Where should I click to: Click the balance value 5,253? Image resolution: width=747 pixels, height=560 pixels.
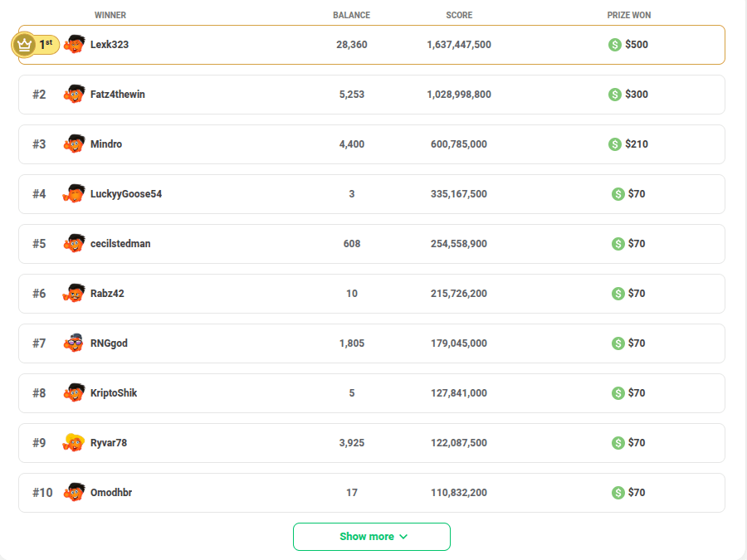[352, 95]
